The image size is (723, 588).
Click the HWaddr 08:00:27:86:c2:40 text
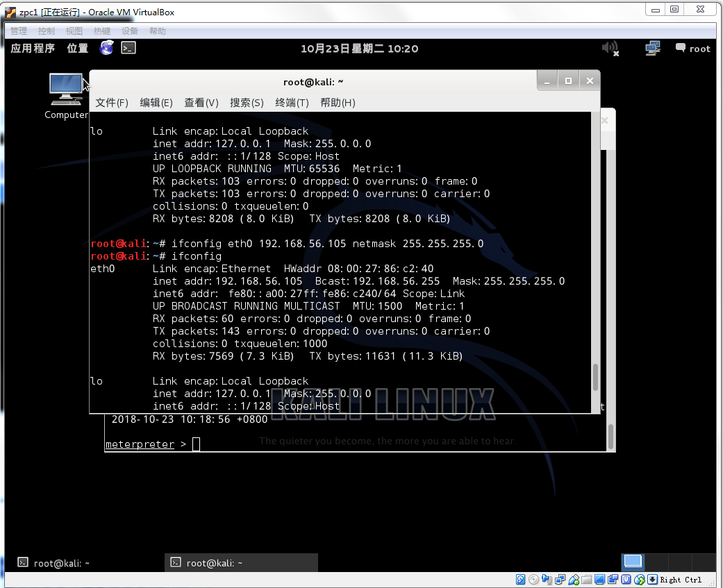(x=359, y=268)
